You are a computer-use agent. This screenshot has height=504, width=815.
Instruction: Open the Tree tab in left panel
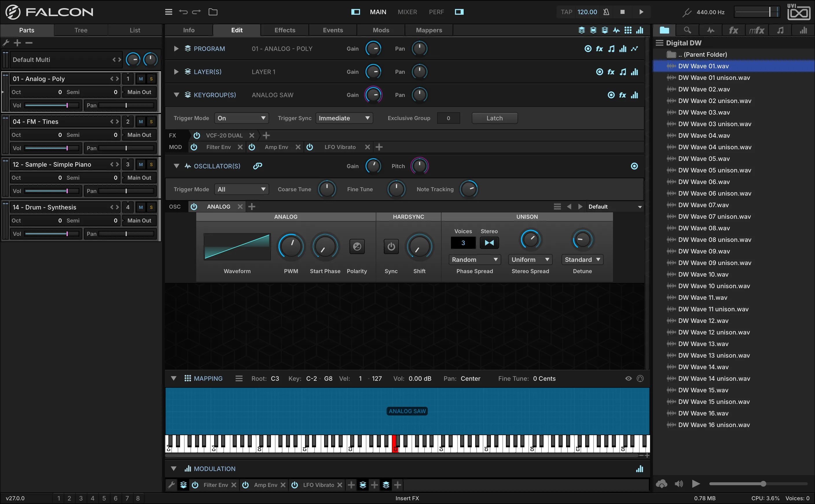[81, 30]
